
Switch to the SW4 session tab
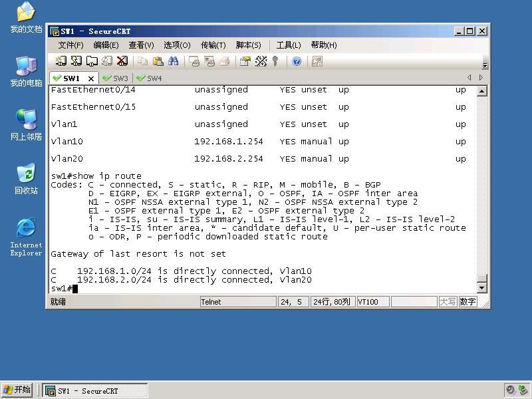(x=149, y=78)
